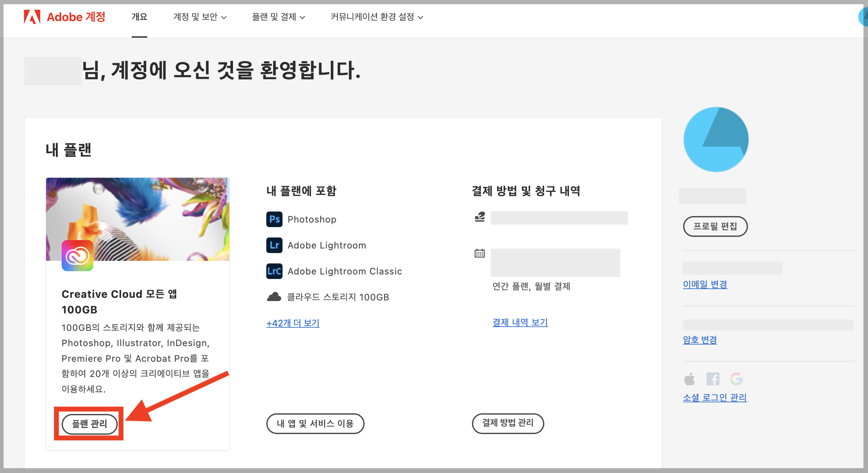Open 커뮤니케이션 환경 설정 dropdown
The image size is (868, 473).
click(x=376, y=17)
